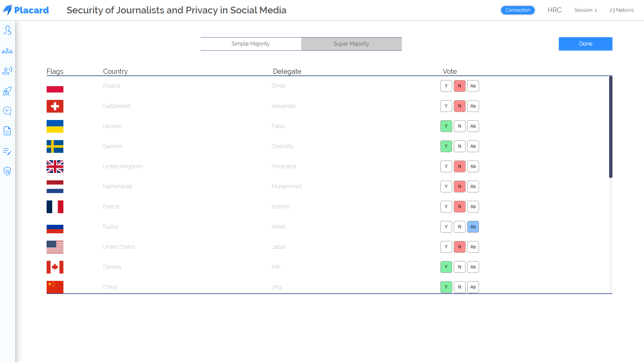Click the vote list scrollbar

[610, 127]
